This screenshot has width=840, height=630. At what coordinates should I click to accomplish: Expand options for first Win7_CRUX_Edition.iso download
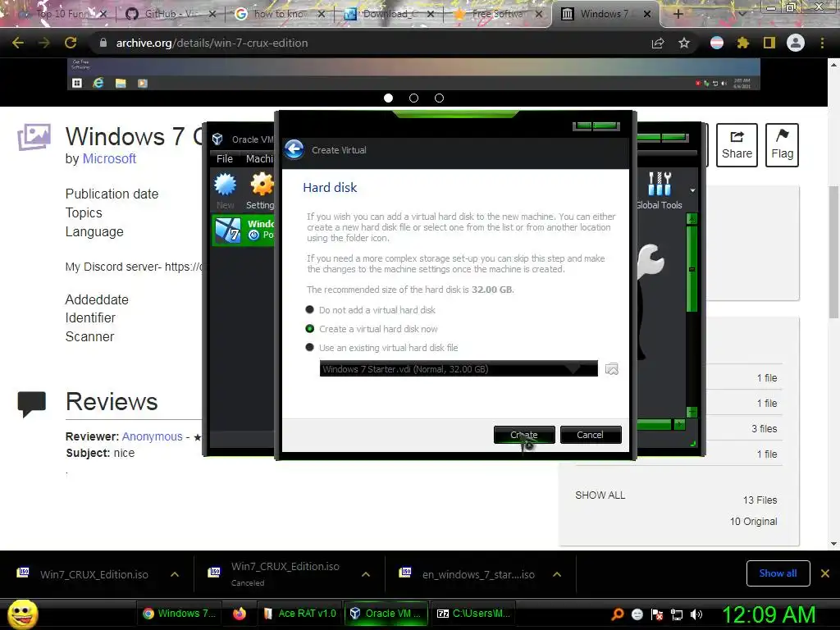[175, 574]
